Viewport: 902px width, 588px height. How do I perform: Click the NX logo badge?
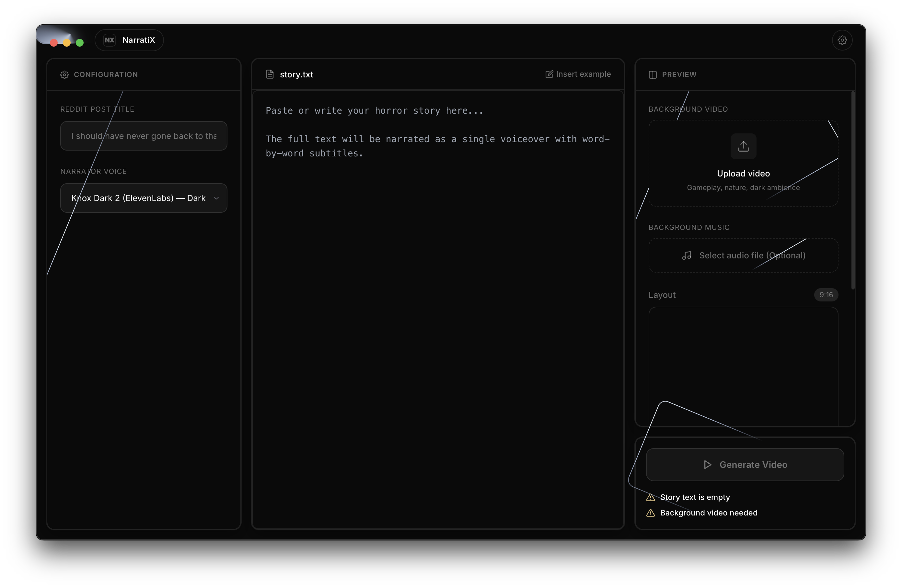coord(110,40)
